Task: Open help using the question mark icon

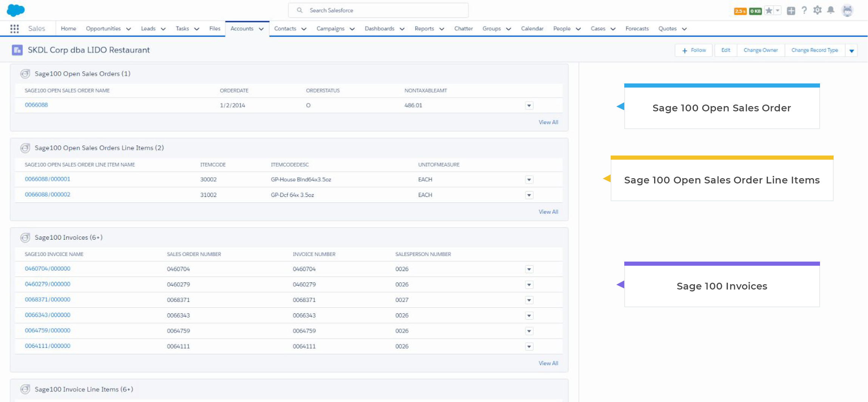Action: 804,10
